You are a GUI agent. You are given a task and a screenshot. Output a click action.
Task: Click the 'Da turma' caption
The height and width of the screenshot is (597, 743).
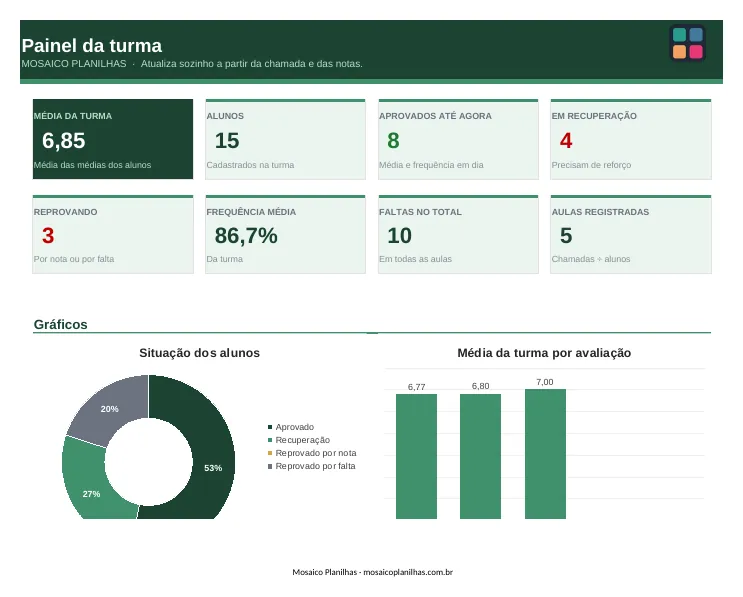point(225,259)
